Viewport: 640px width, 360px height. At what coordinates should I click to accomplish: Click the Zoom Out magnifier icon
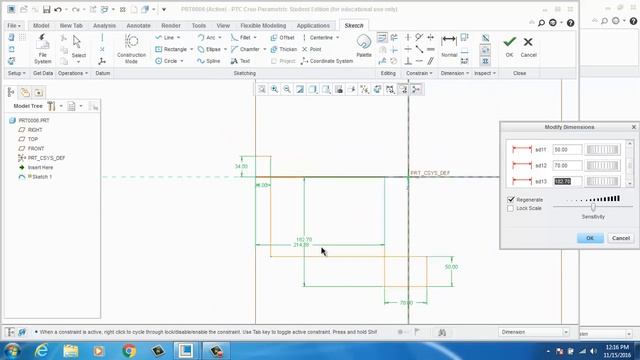(287, 89)
